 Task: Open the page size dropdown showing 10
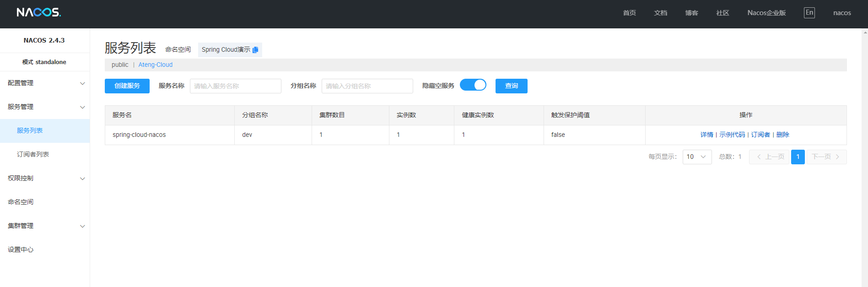[696, 157]
